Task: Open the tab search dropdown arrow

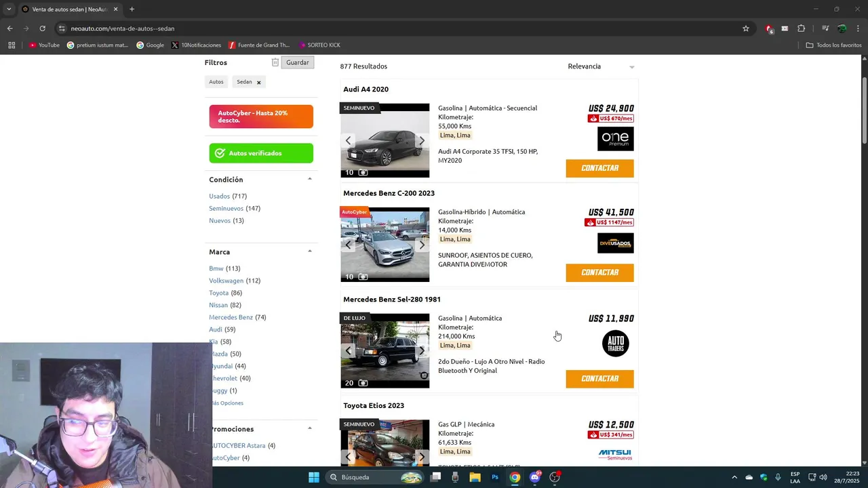Action: point(9,9)
